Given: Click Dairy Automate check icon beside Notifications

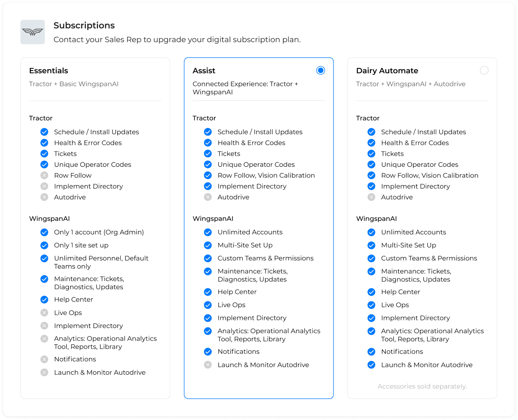Looking at the screenshot, I should tap(371, 352).
